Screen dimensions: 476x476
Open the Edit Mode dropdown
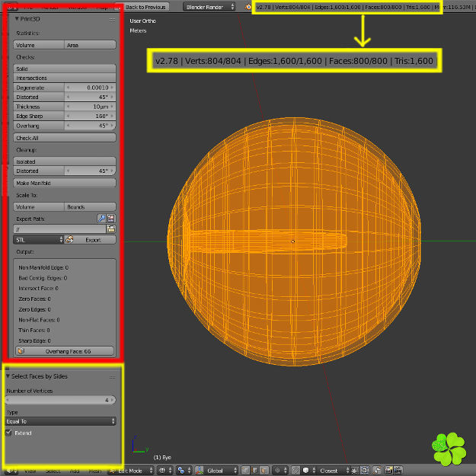[130, 471]
